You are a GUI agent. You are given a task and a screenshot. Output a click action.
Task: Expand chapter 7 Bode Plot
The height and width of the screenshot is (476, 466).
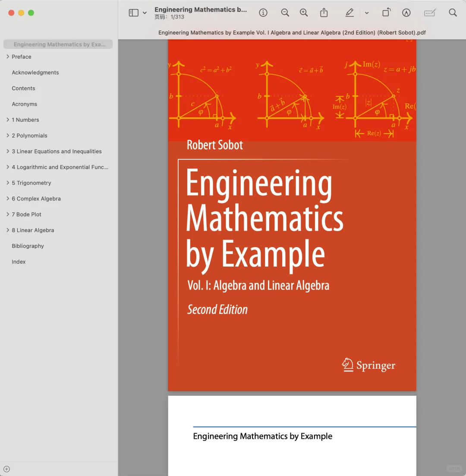pos(8,214)
